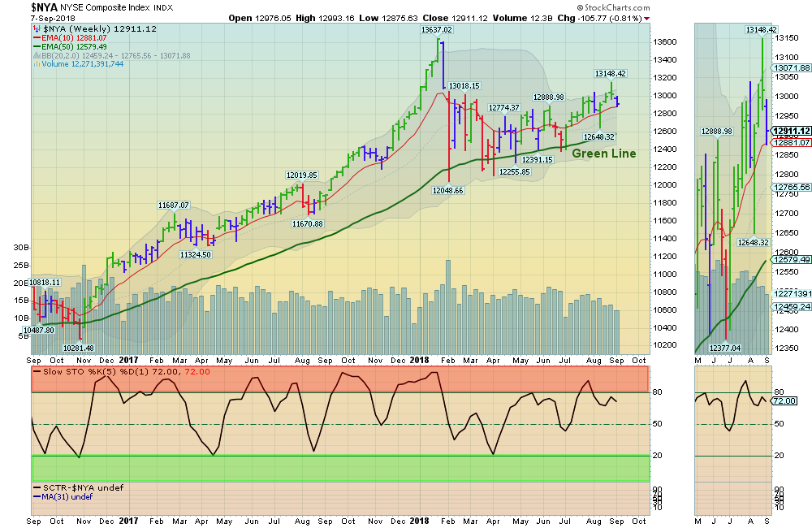Click the 10487.80 price label
Screen dimensions: 812x528
(38, 330)
